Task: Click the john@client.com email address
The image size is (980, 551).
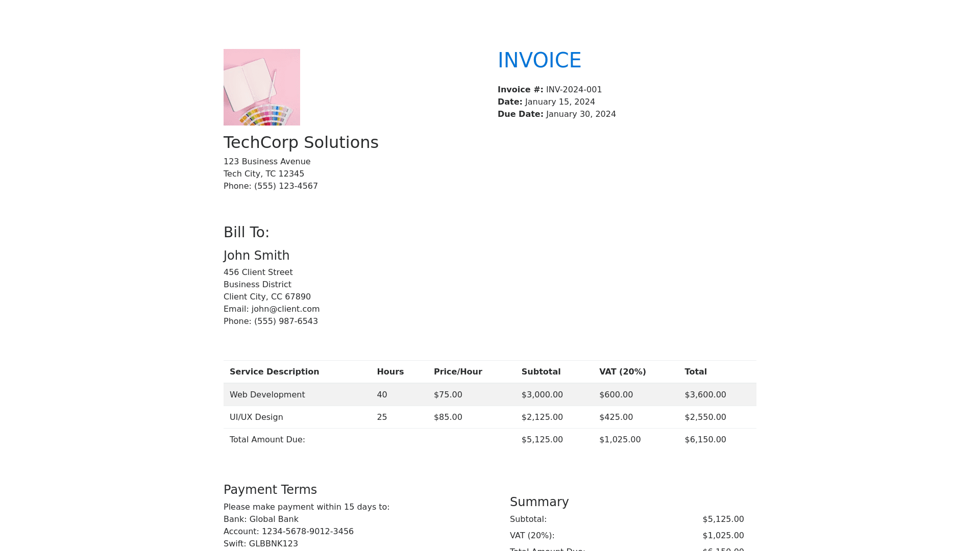Action: 285,309
